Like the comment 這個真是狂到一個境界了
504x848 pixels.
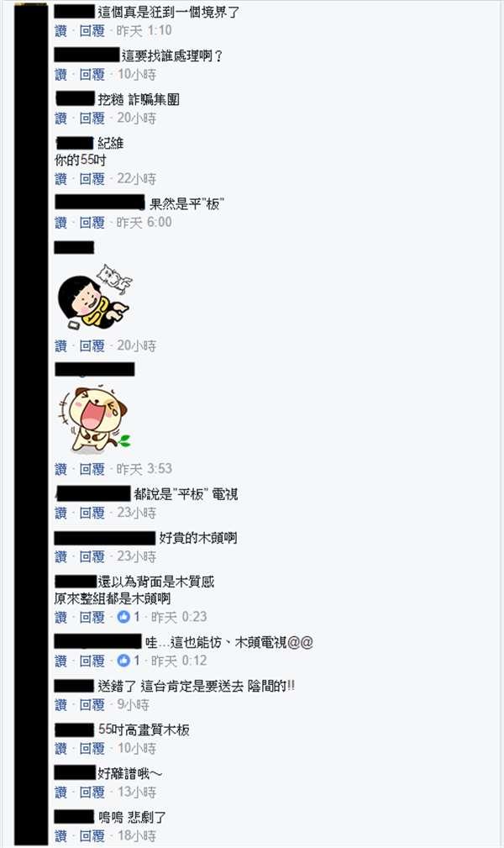pyautogui.click(x=60, y=31)
